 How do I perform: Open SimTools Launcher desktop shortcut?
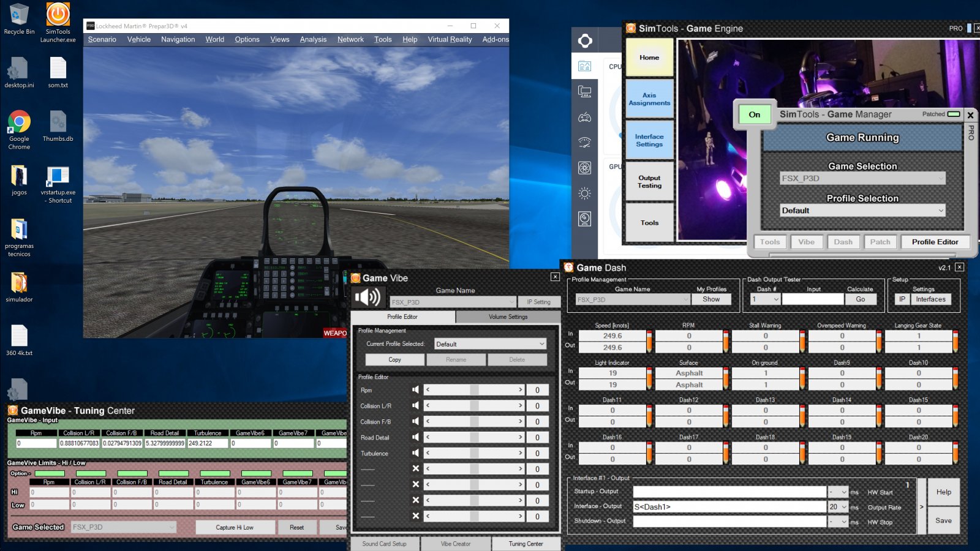pos(58,23)
